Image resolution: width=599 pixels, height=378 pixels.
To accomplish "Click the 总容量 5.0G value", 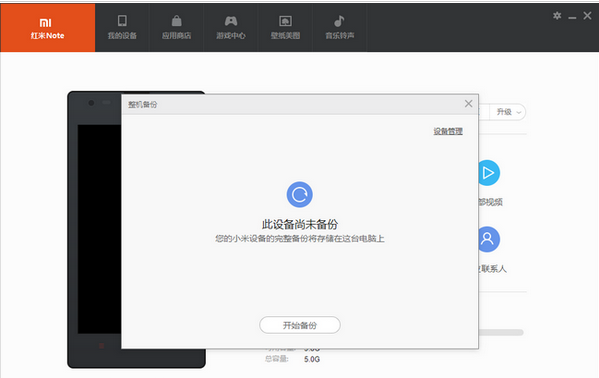I will (312, 359).
